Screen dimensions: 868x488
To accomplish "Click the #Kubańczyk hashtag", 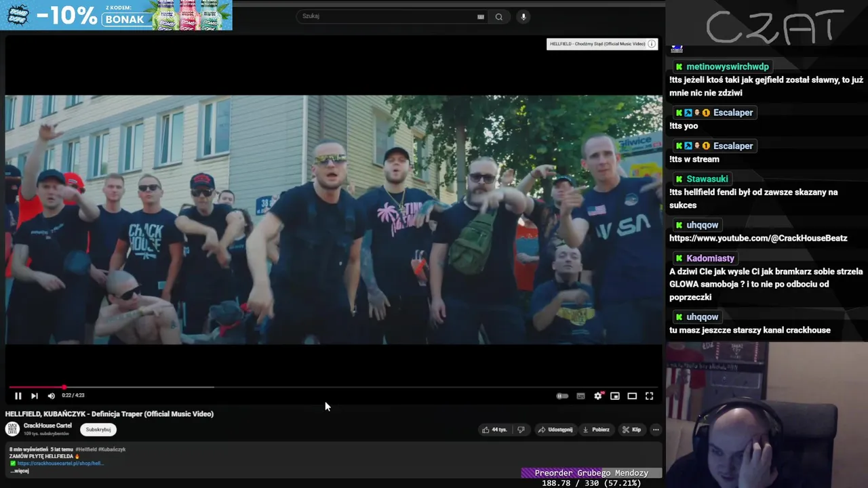I will 112,449.
